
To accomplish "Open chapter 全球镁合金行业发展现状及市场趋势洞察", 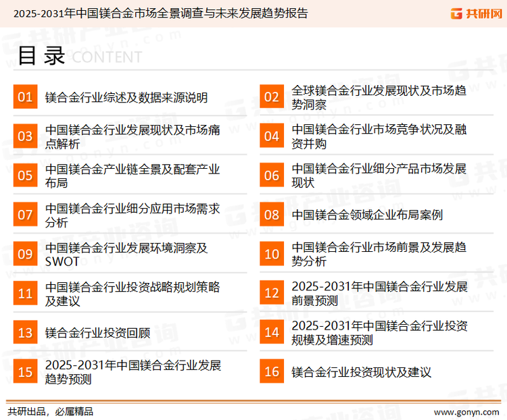I will (379, 97).
